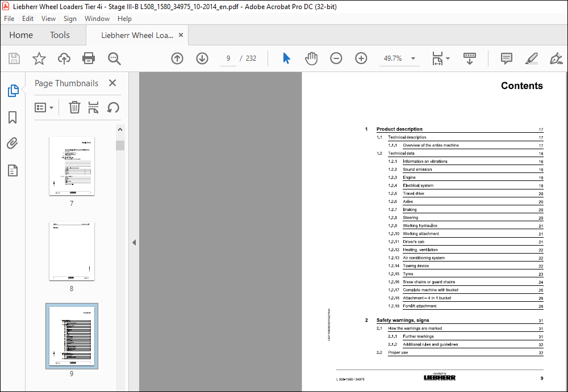Viewport: 568px width, 392px height.
Task: Open the Sign document pen tool
Action: click(556, 58)
